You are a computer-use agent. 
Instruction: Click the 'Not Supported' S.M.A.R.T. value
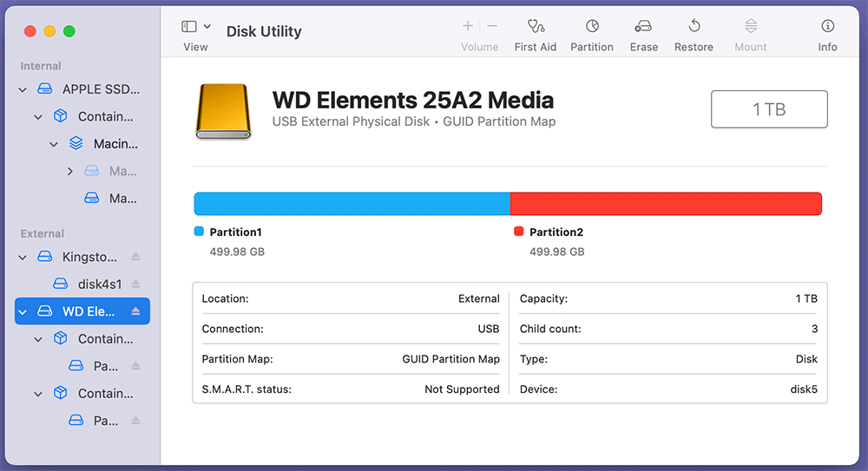[x=462, y=389]
